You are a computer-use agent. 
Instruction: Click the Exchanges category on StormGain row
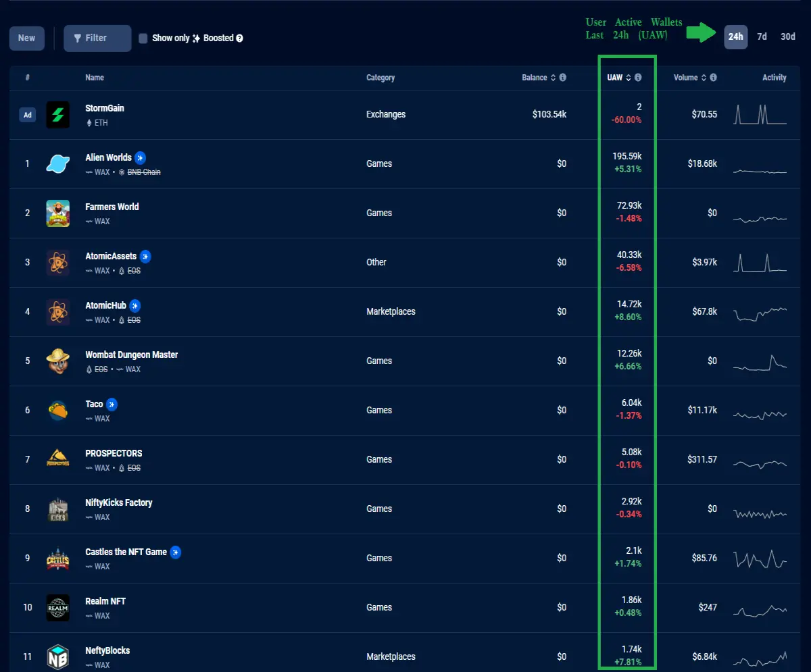click(x=386, y=114)
